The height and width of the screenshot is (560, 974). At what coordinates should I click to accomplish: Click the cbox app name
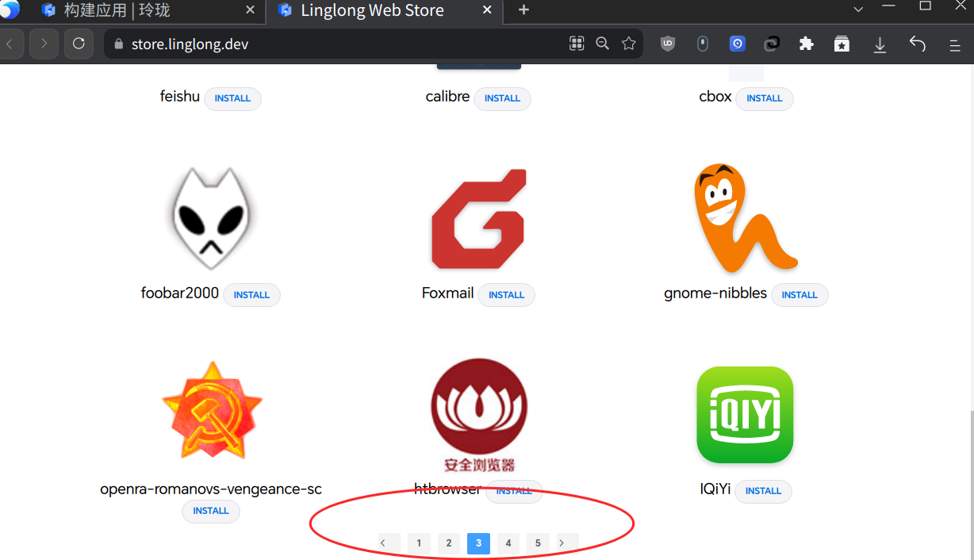tap(715, 97)
